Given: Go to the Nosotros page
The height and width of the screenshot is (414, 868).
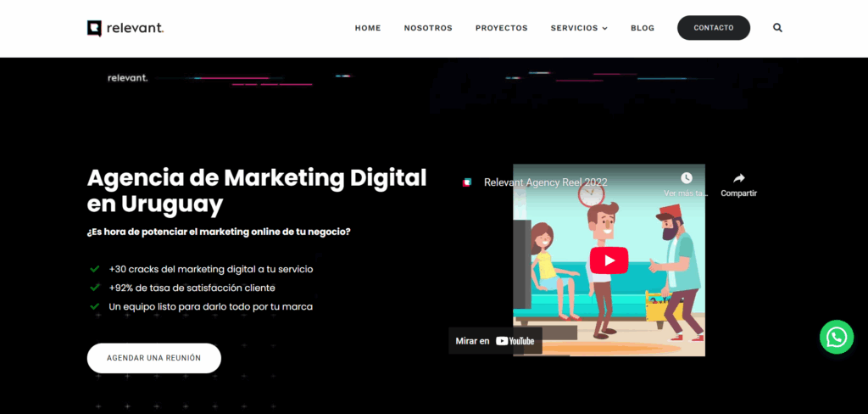Looking at the screenshot, I should coord(428,28).
